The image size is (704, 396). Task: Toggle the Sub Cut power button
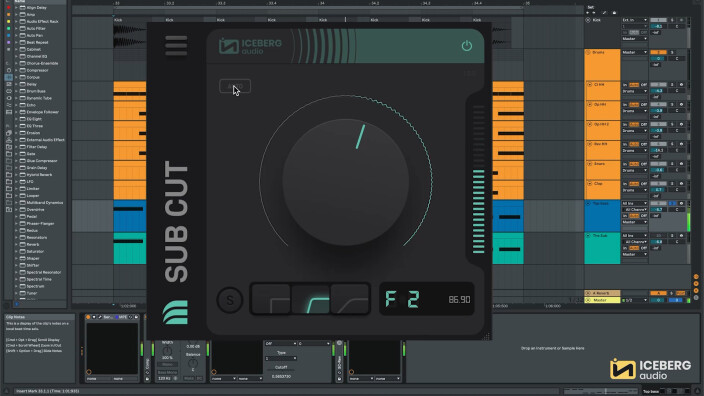(x=466, y=46)
